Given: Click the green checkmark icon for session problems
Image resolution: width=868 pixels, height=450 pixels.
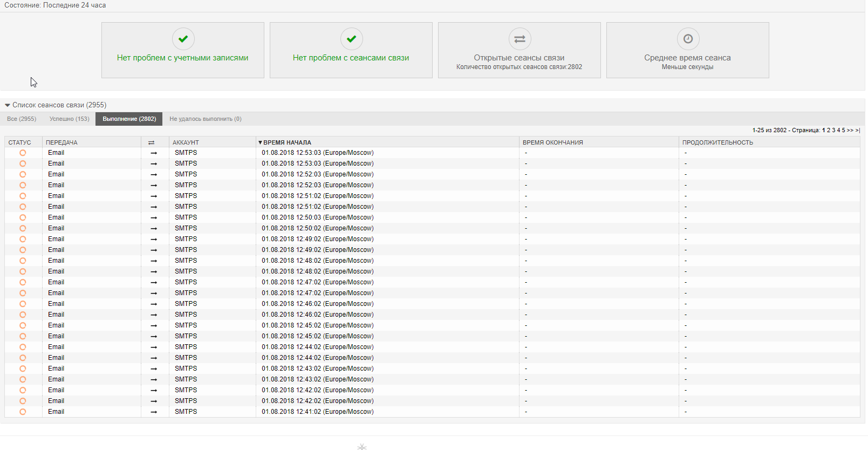Looking at the screenshot, I should coord(351,39).
